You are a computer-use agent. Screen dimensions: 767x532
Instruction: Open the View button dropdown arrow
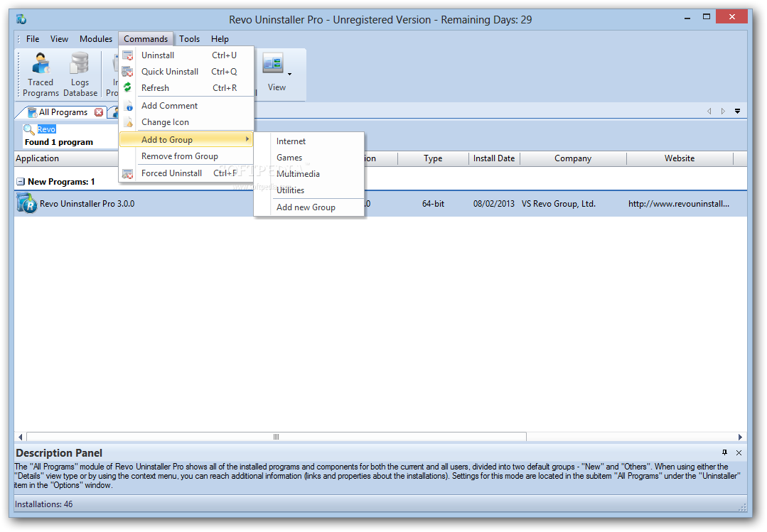[x=289, y=75]
